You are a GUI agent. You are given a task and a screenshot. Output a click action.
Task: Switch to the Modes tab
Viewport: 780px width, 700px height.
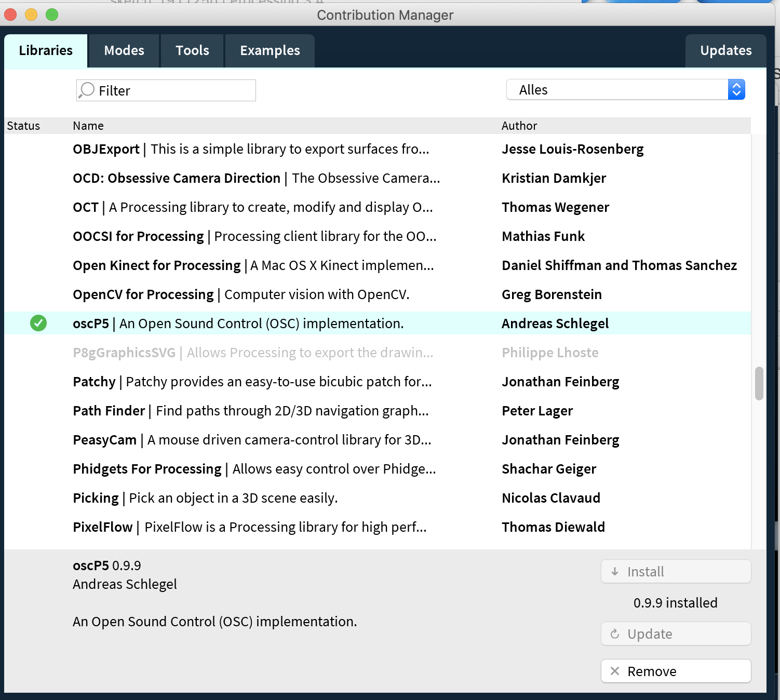124,51
